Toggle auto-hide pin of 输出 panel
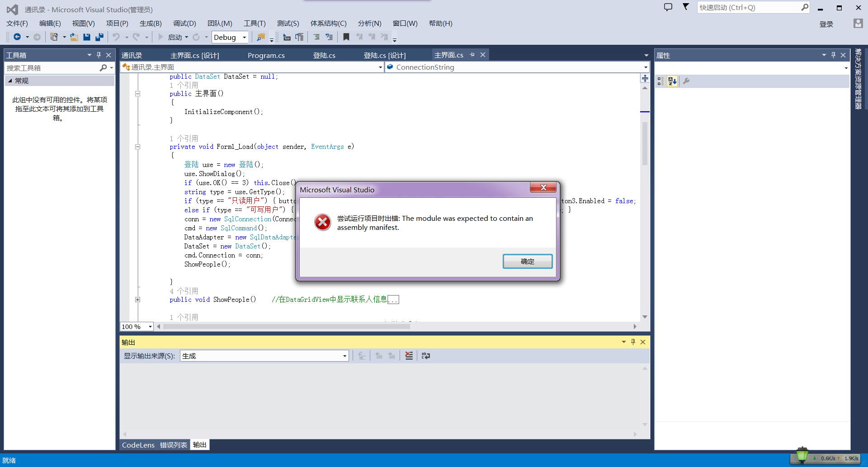This screenshot has width=868, height=467. point(633,342)
